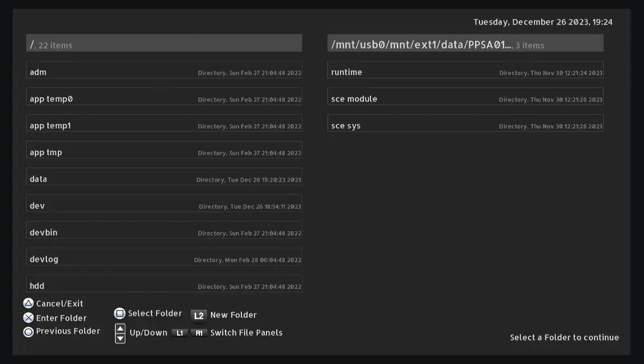644x364 pixels.
Task: Click the square Select Folder icon
Action: coord(119,313)
